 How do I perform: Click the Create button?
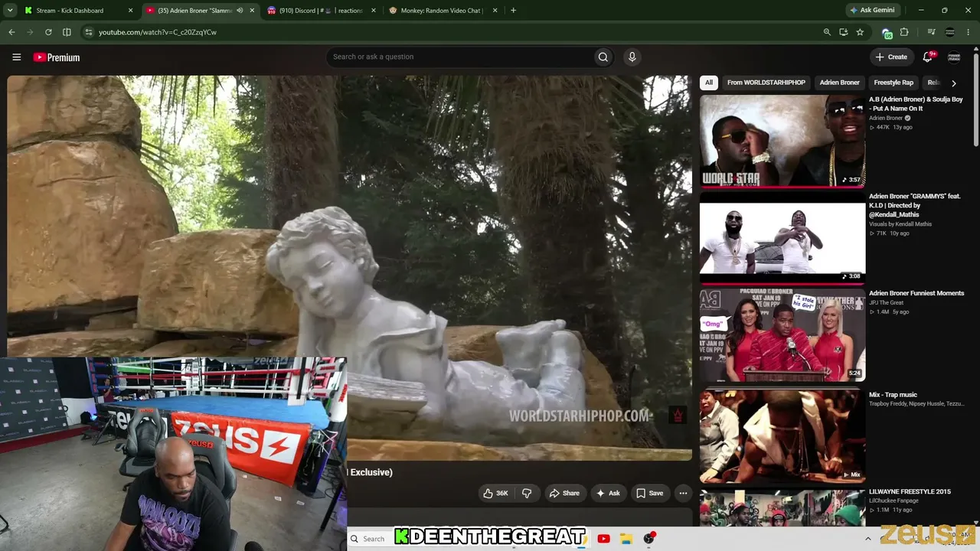(891, 57)
